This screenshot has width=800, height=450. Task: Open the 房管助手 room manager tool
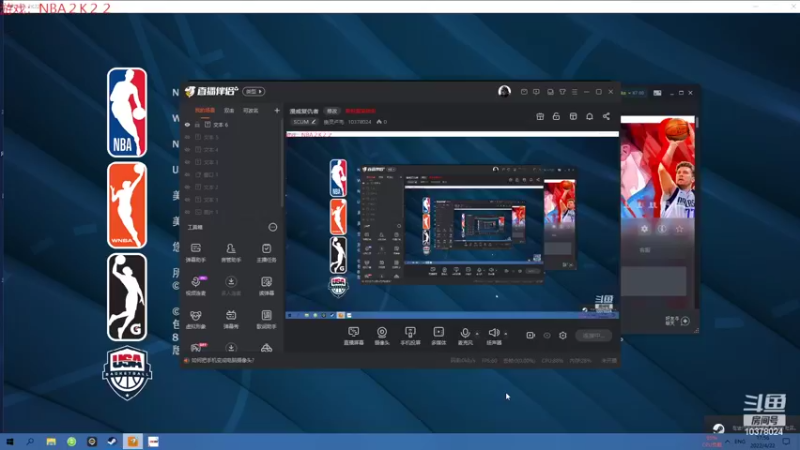231,253
